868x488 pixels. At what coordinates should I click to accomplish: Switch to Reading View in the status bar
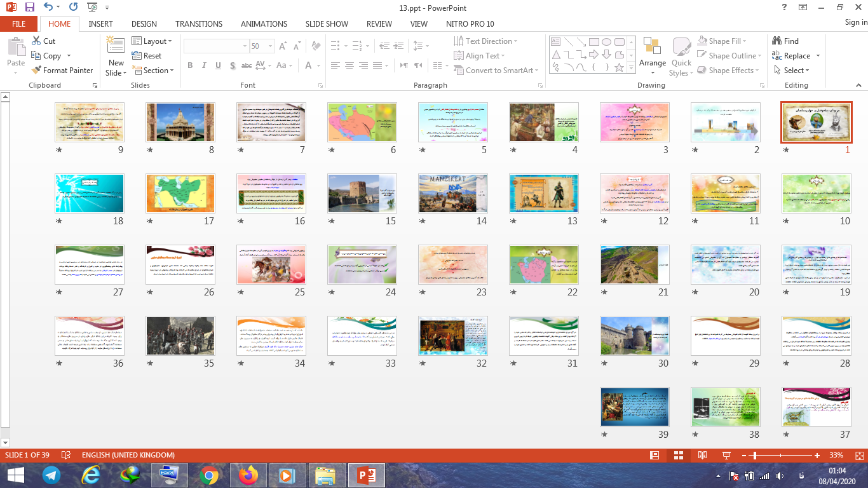702,456
